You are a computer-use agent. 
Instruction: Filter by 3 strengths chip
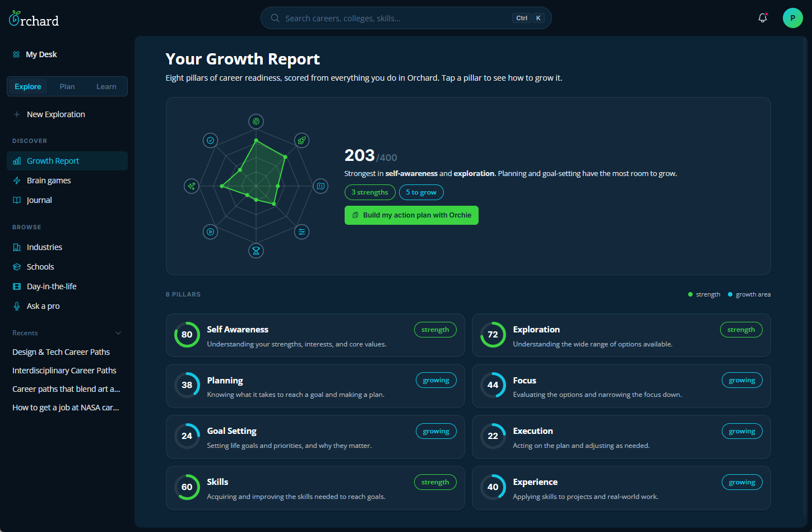pyautogui.click(x=370, y=192)
